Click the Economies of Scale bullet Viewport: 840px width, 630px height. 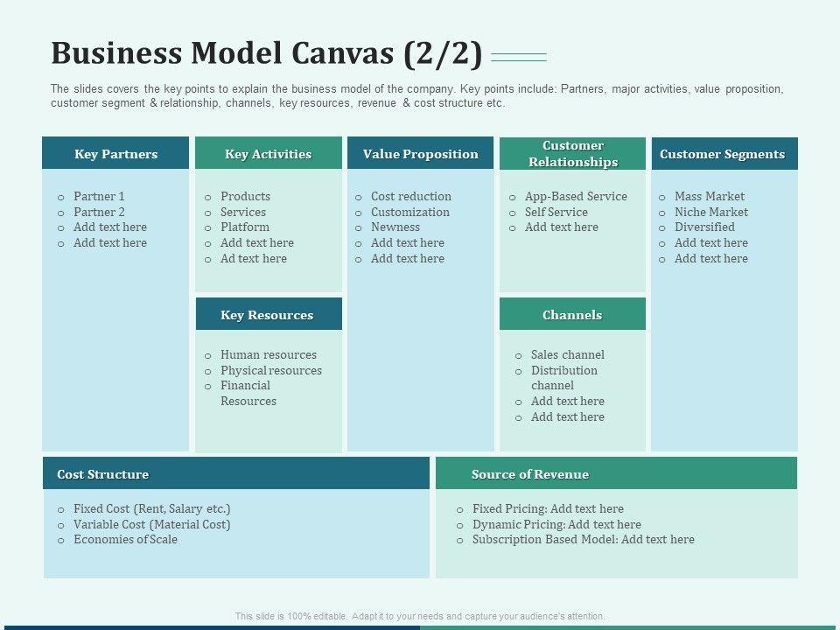pyautogui.click(x=125, y=539)
